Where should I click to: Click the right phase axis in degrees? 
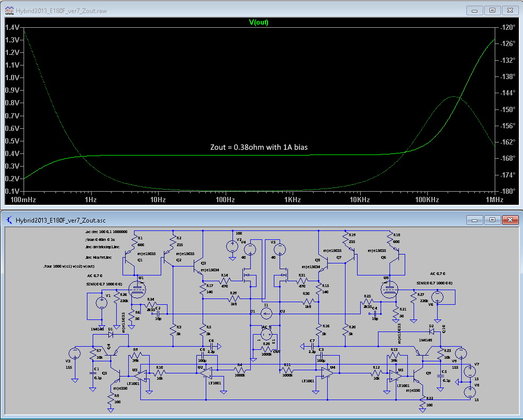508,109
